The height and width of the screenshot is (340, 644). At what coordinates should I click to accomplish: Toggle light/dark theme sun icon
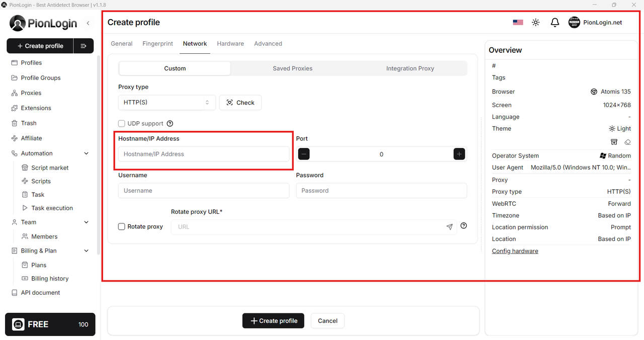coord(536,23)
